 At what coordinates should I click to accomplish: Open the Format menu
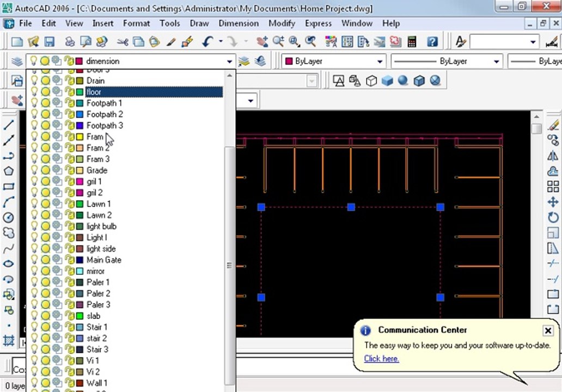[x=136, y=23]
